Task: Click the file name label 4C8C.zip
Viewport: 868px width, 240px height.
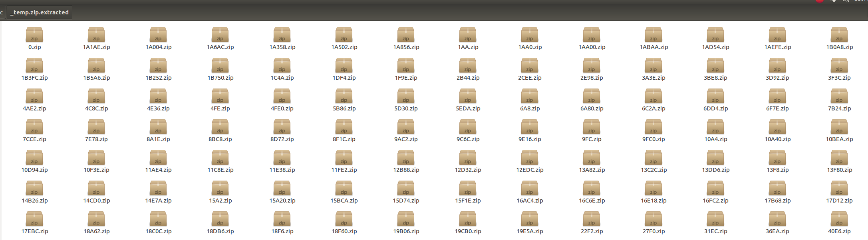Action: (96, 108)
